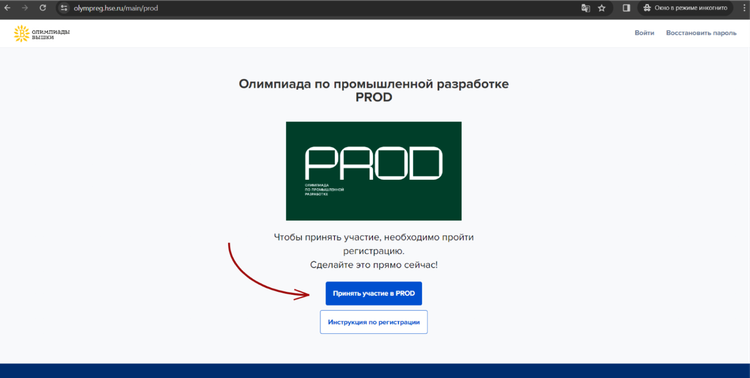Open the Восстановить пароль link
The width and height of the screenshot is (750, 378).
(x=701, y=33)
